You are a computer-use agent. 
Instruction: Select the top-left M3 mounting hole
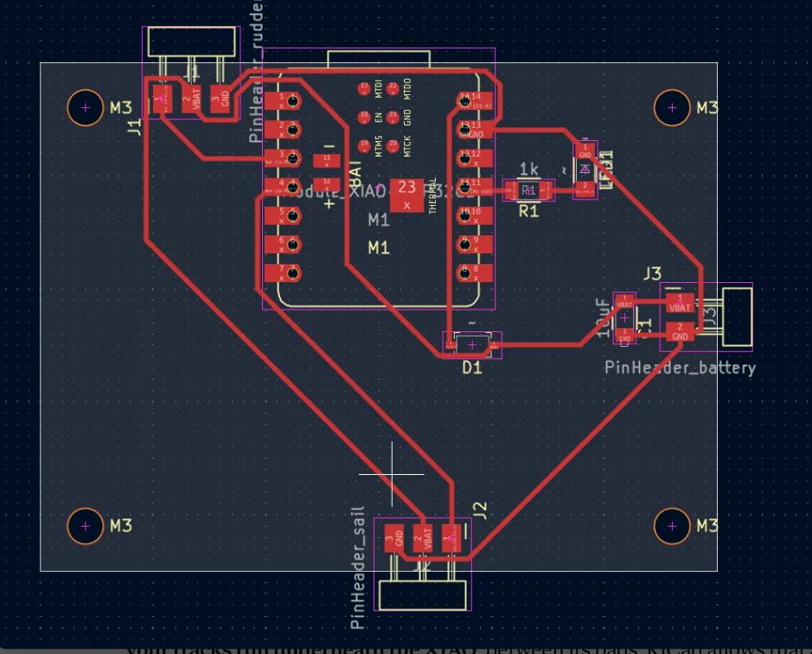pyautogui.click(x=86, y=108)
